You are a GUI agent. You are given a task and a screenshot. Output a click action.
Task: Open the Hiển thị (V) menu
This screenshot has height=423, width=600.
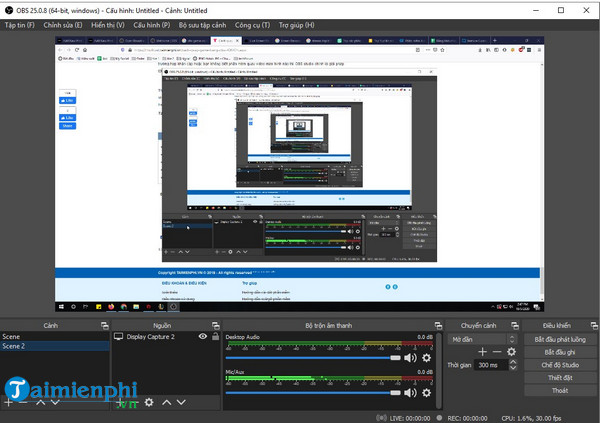tap(108, 25)
